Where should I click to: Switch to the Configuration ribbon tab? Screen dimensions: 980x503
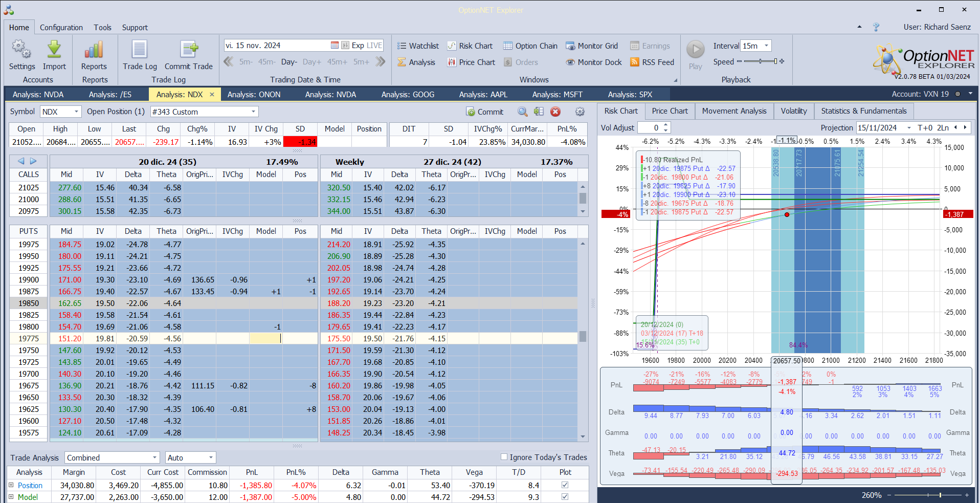pyautogui.click(x=61, y=28)
